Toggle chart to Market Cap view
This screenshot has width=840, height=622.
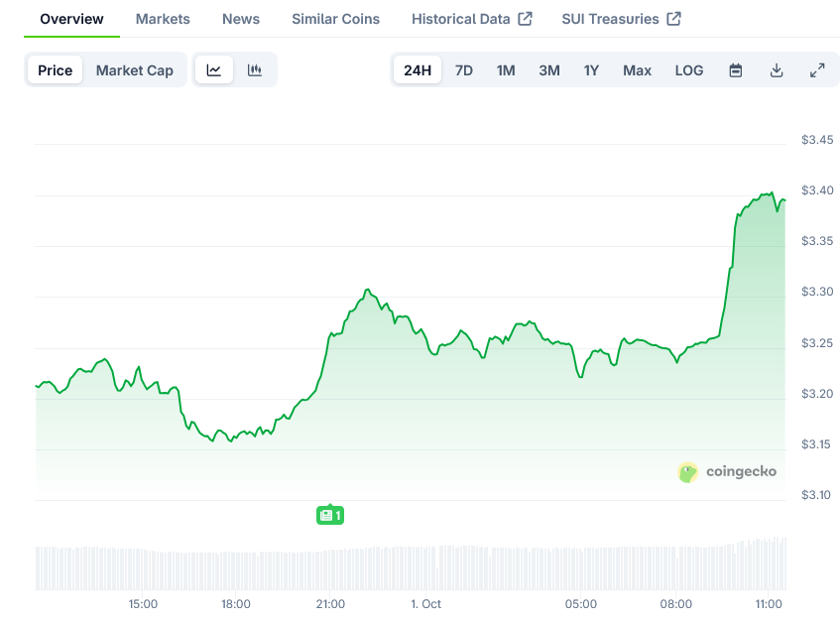pos(135,70)
